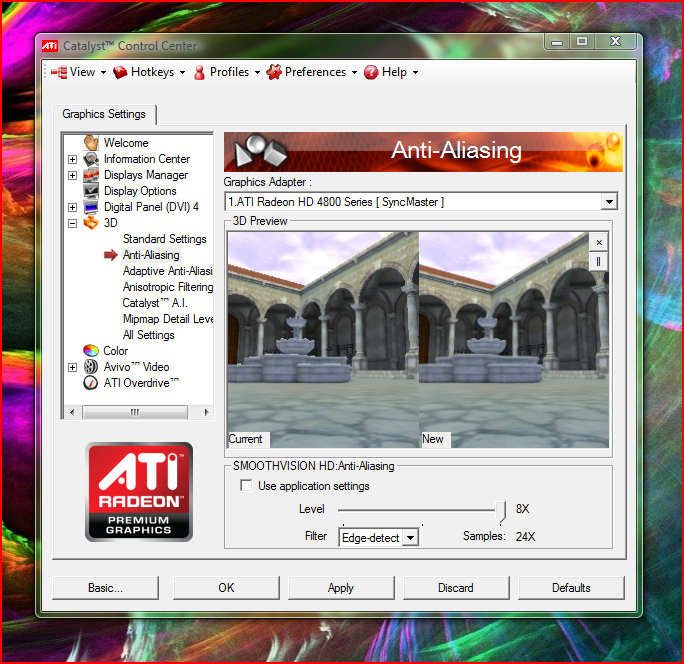Click the Displays Manager icon
This screenshot has width=684, height=664.
[91, 175]
